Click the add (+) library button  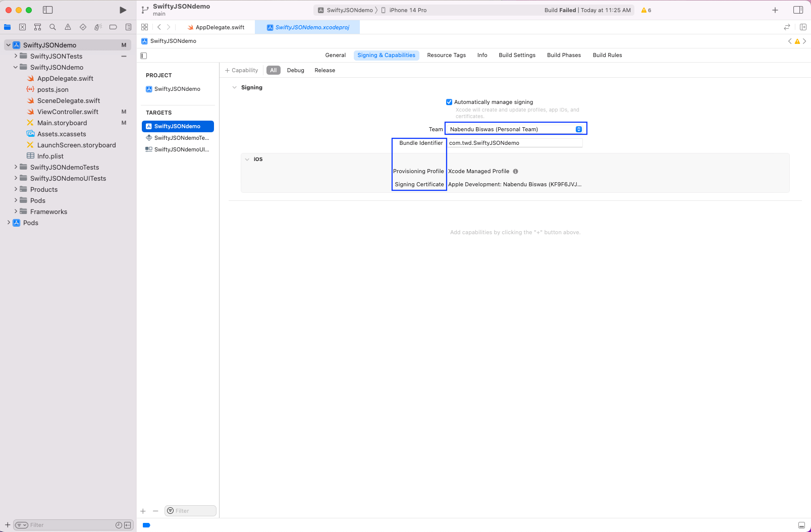pyautogui.click(x=775, y=10)
